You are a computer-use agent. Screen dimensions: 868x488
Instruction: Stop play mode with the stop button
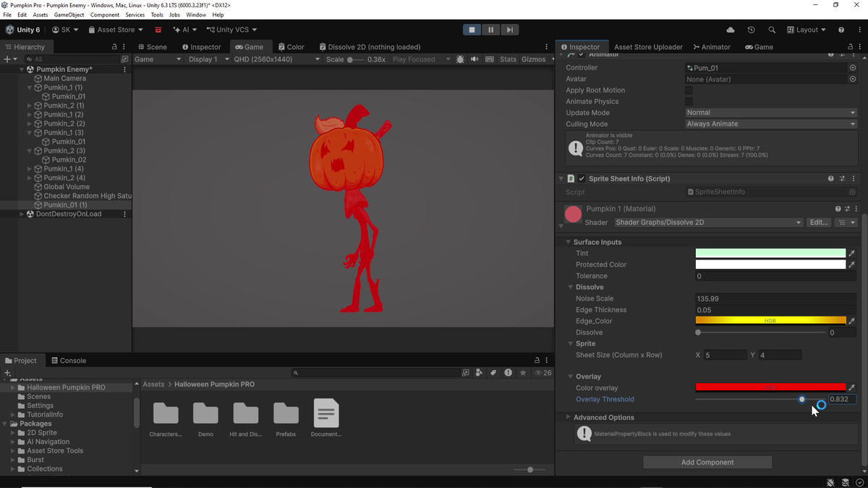[472, 30]
